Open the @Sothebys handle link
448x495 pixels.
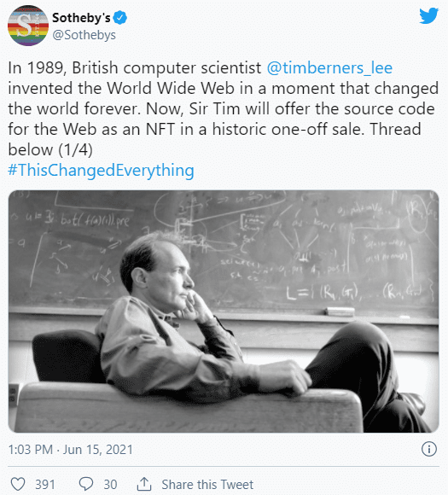84,35
